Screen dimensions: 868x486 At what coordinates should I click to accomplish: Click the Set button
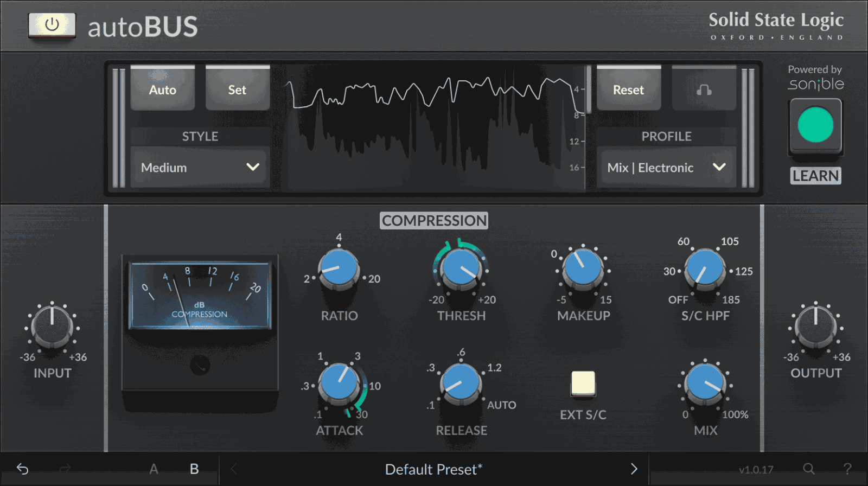click(x=237, y=89)
